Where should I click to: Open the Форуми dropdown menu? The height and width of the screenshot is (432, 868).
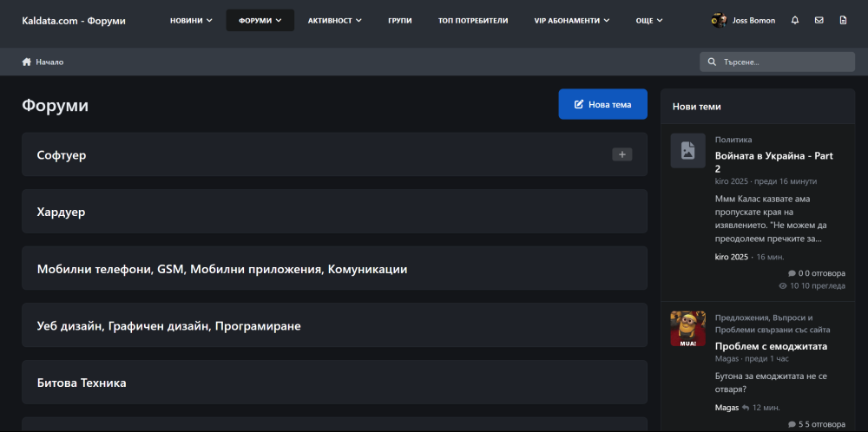pyautogui.click(x=260, y=21)
